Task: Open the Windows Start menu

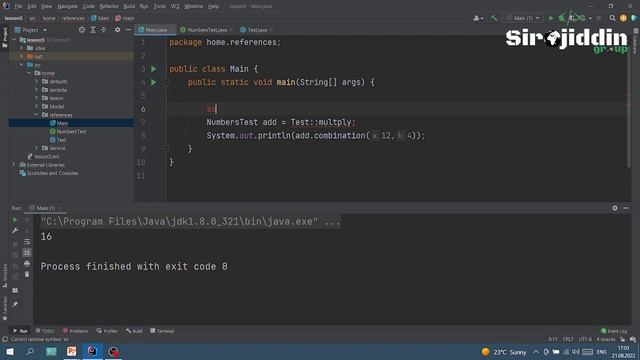Action: click(x=9, y=352)
